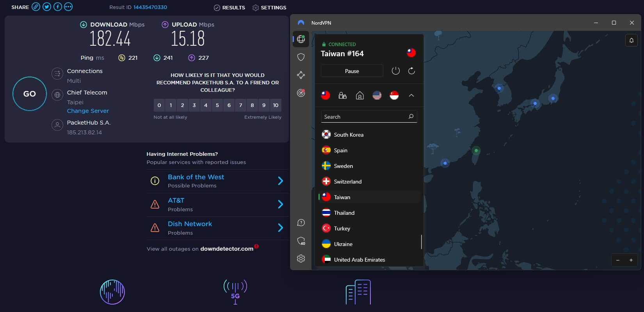Select Thailand in country list
Image resolution: width=644 pixels, height=312 pixels.
click(x=369, y=213)
